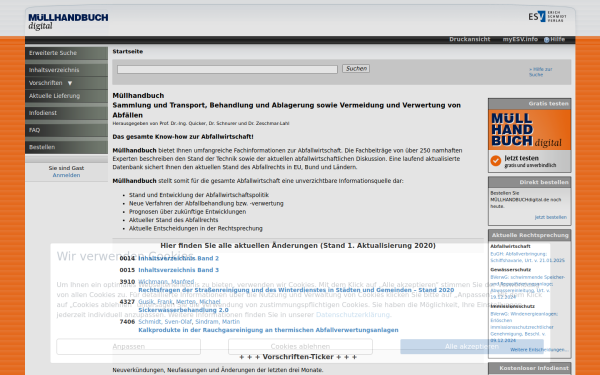The height and width of the screenshot is (375, 600).
Task: Click the orange checkmark icon next to Jetzt testen
Action: coord(496,161)
